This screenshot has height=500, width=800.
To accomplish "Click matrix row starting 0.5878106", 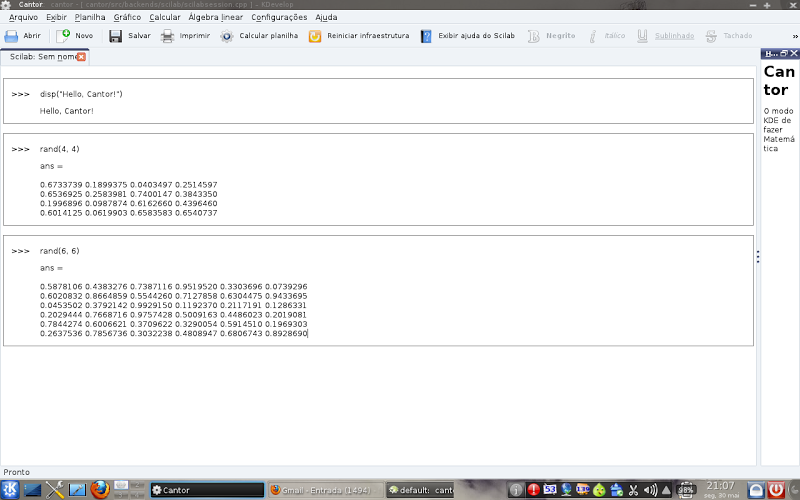I will [173, 287].
